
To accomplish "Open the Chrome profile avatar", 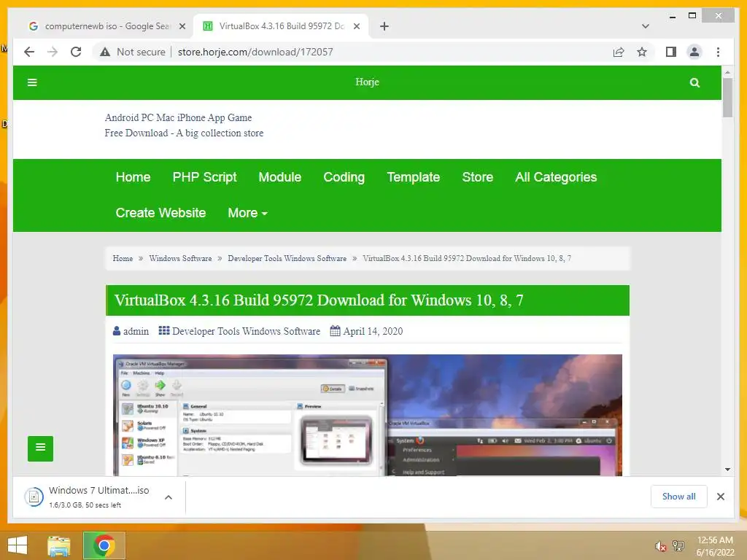I will tap(694, 52).
